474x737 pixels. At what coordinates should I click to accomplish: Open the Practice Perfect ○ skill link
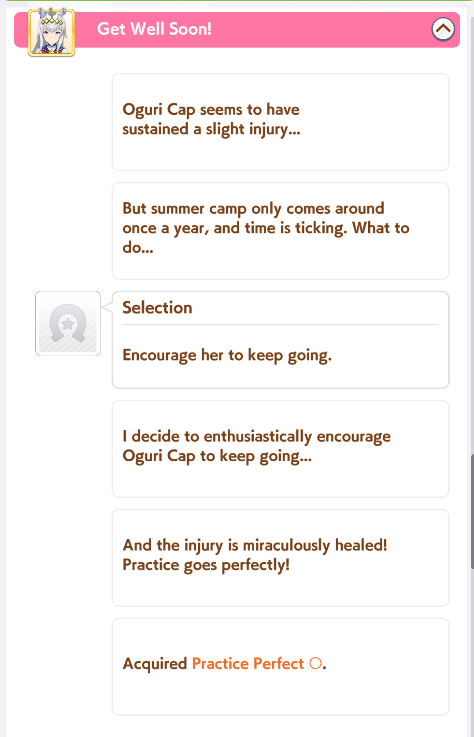point(256,664)
